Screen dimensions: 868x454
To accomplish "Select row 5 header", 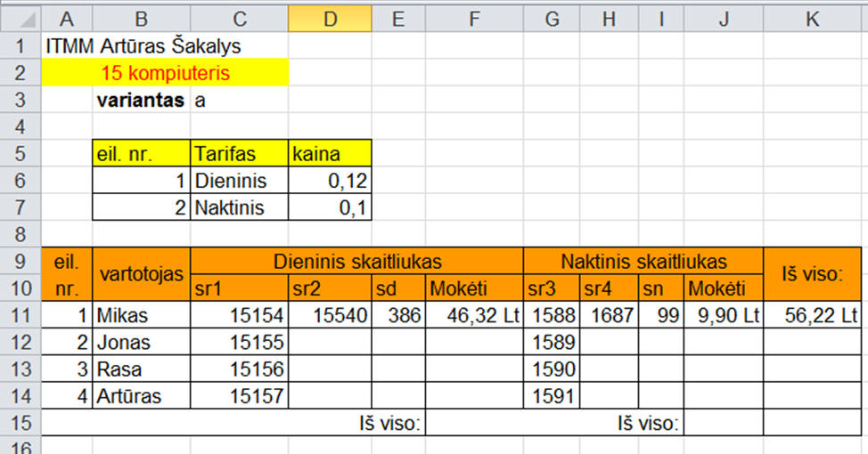I will 20,153.
